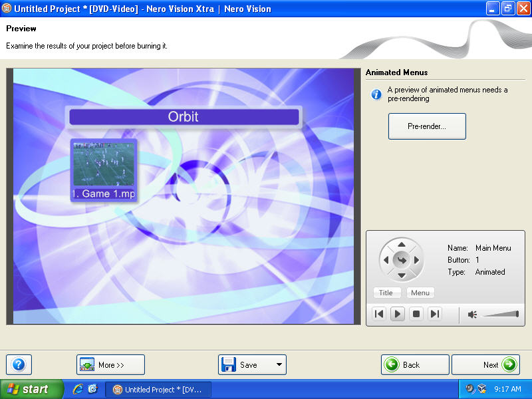Click remote right arrow on navigation pad
The image size is (532, 399).
pos(417,260)
